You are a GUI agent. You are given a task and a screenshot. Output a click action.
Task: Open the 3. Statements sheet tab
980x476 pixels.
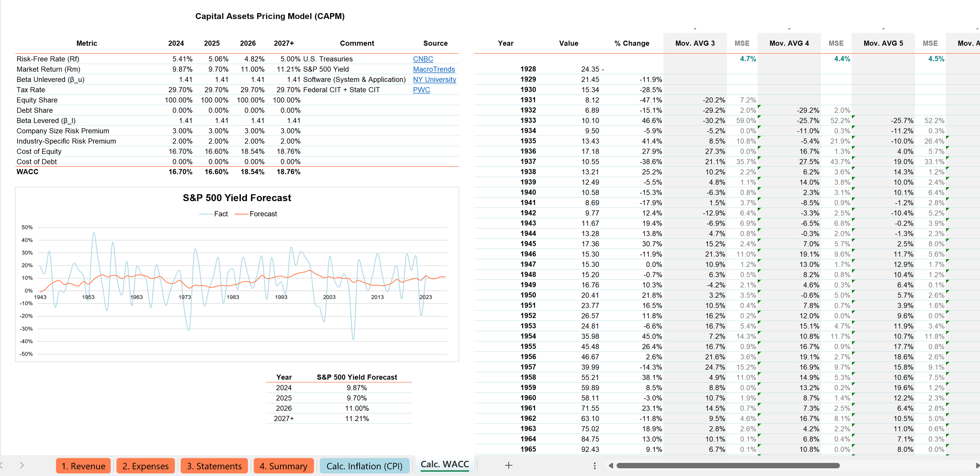tap(214, 466)
